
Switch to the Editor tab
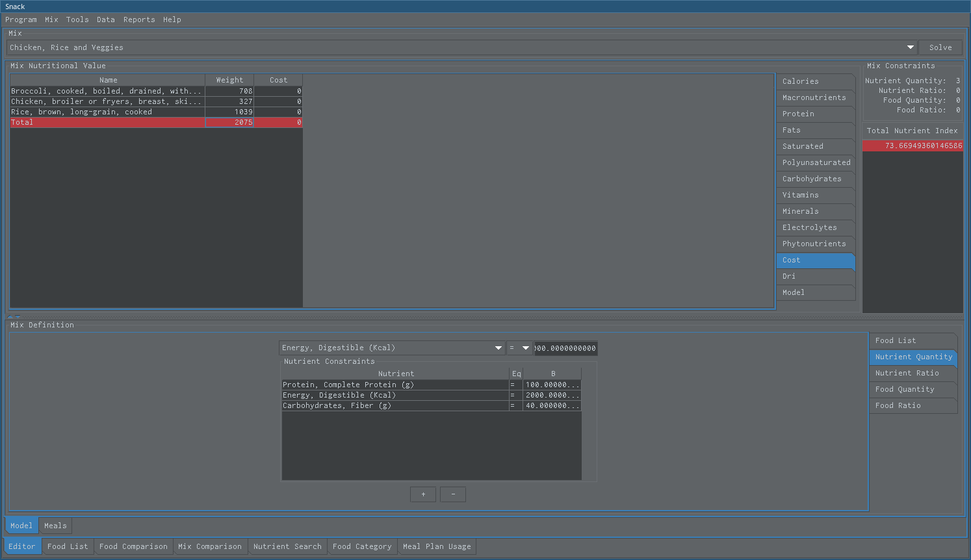coord(22,546)
